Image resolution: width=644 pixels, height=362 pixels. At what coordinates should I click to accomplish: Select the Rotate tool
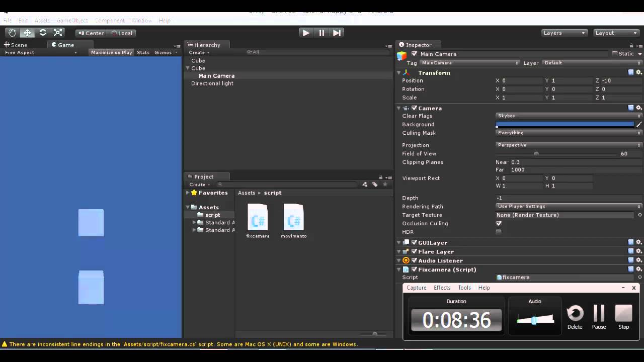pos(43,33)
